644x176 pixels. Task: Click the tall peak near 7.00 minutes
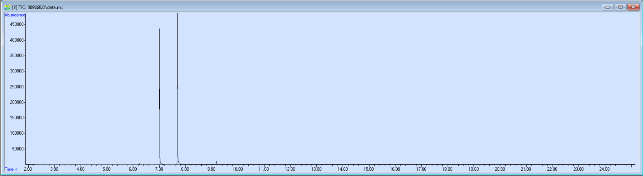tap(159, 96)
